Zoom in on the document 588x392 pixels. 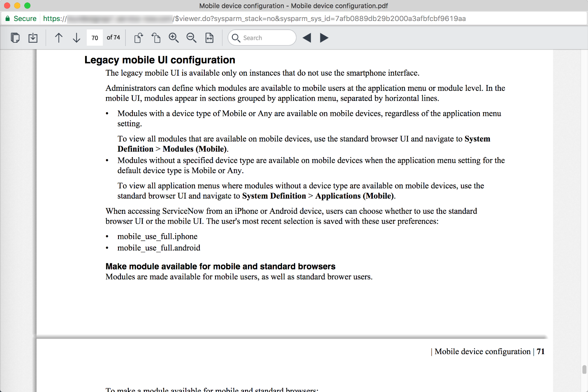coord(174,38)
